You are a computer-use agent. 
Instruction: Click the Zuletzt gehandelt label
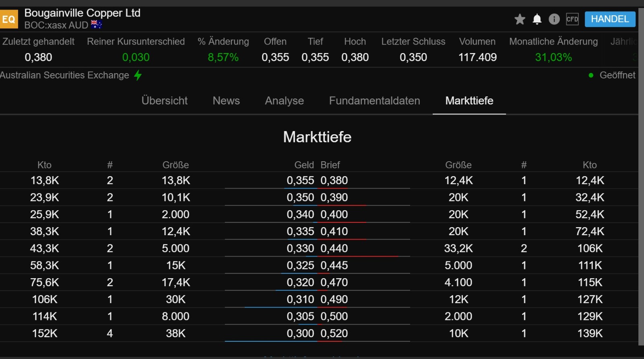(38, 41)
